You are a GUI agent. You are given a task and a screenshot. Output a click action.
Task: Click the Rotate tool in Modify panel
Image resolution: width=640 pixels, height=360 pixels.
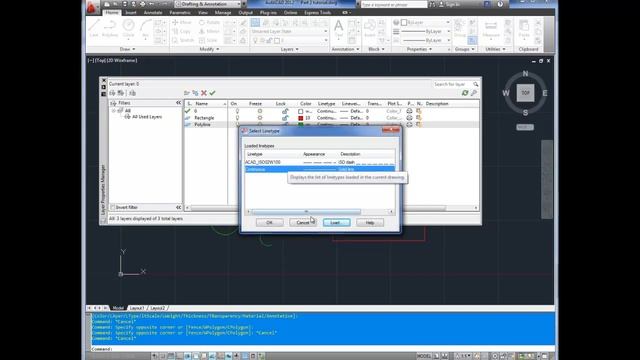209,22
